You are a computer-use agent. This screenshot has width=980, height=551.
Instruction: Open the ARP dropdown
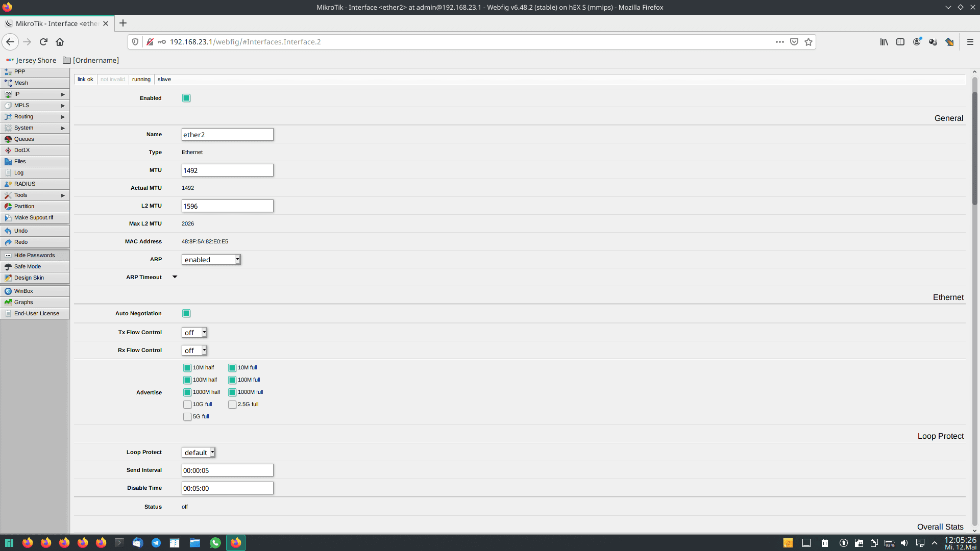tap(211, 260)
